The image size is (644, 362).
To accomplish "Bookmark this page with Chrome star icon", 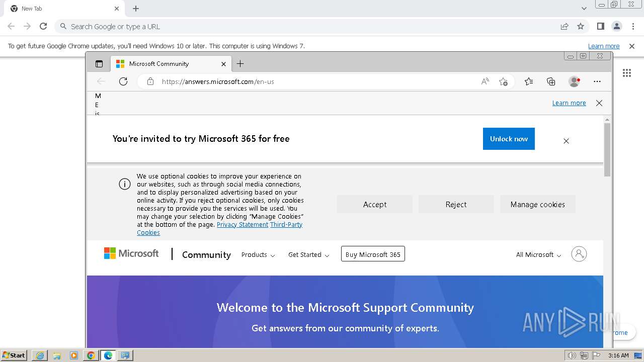I will [581, 26].
